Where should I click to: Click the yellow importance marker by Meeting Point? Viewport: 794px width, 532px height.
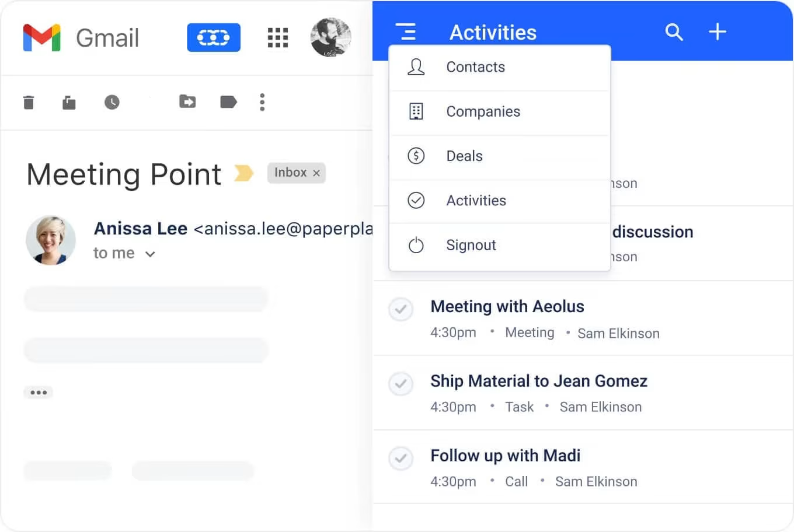click(x=243, y=173)
